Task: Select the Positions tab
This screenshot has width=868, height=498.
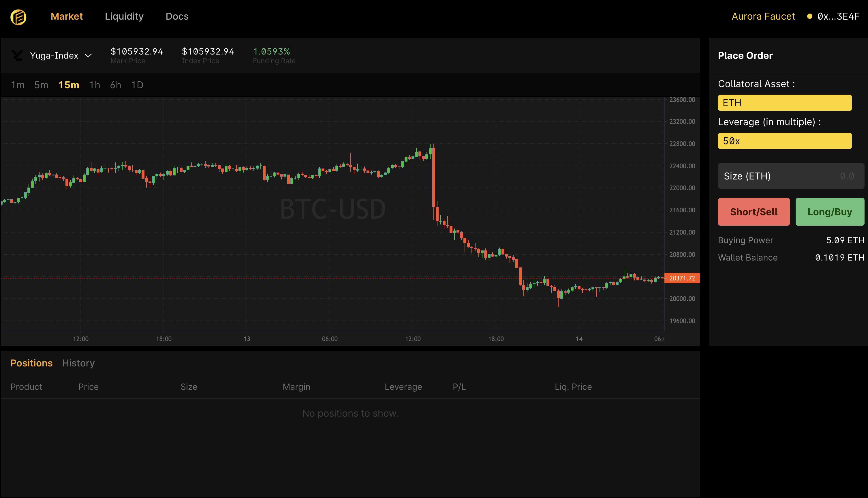Action: [x=31, y=363]
